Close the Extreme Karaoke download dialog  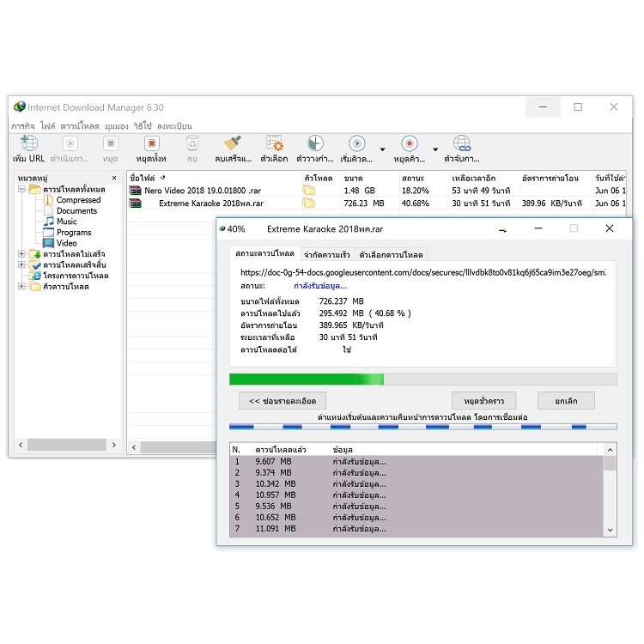tap(610, 228)
